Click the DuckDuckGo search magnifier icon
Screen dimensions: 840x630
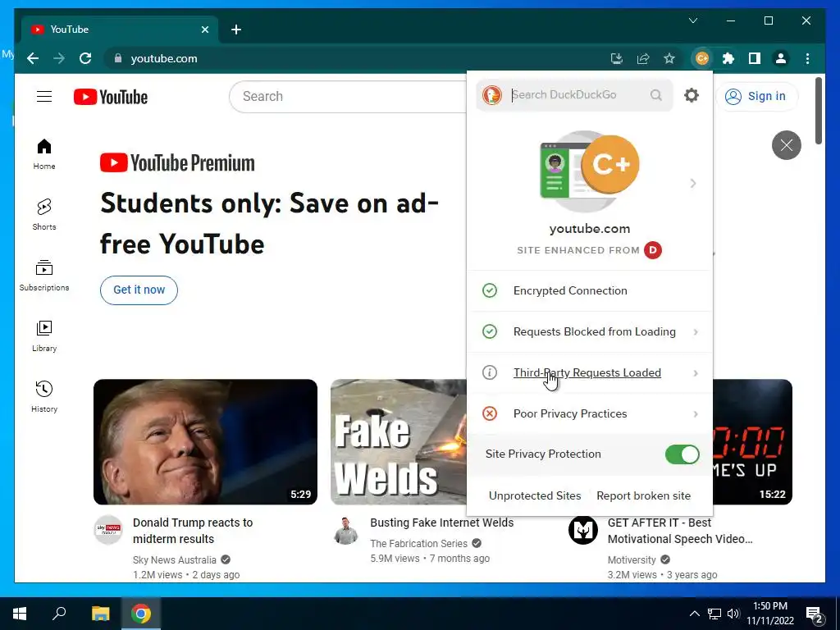[655, 95]
